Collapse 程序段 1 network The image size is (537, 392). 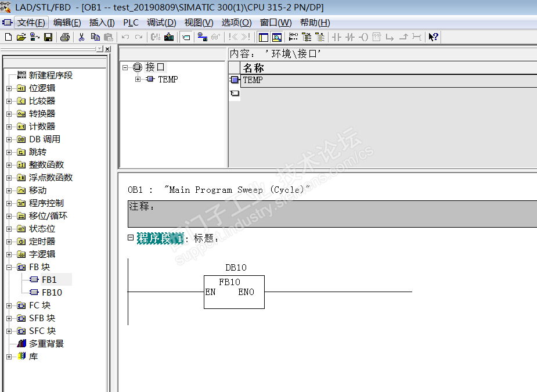131,238
